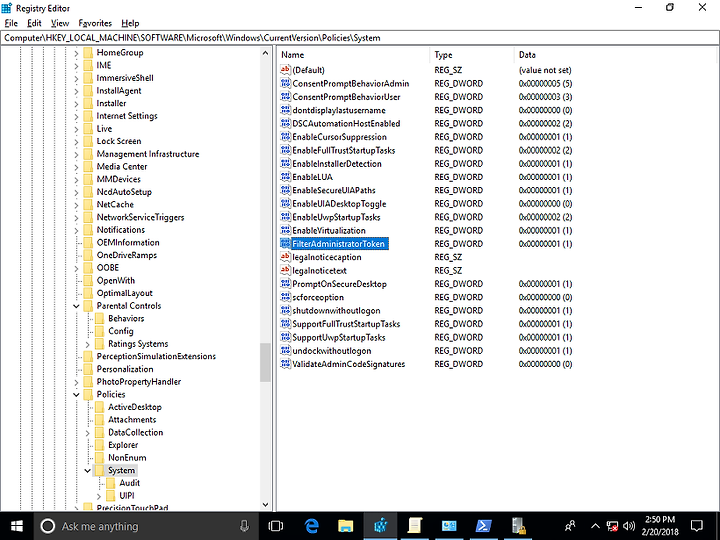The width and height of the screenshot is (720, 540).
Task: Select the EnableInstallerDetection value
Action: coord(337,163)
